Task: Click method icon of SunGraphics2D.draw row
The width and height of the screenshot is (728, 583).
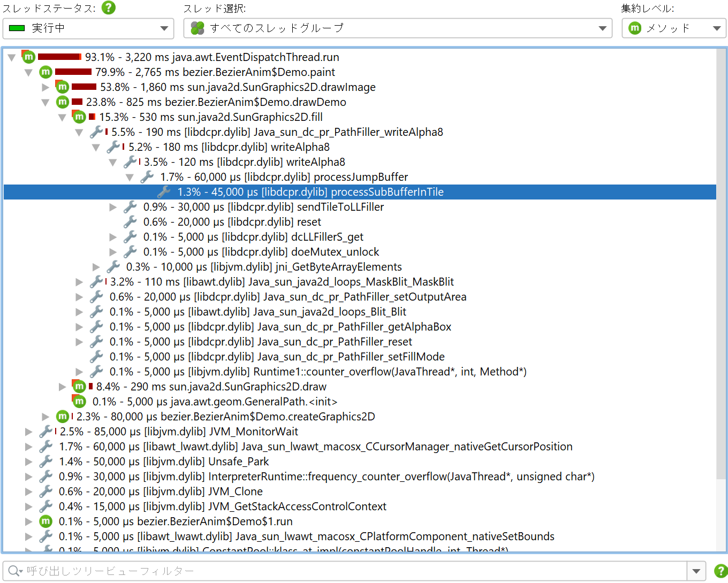Action: coord(79,386)
